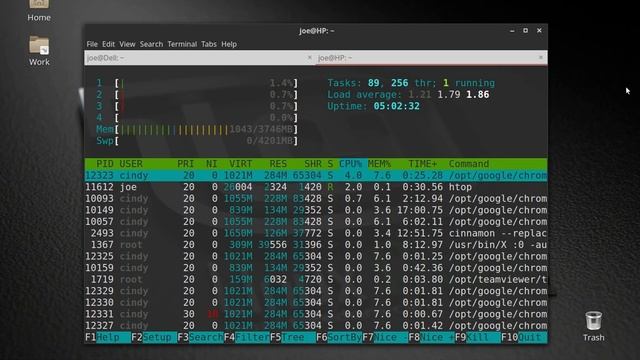Select process row with PID 12325
The image size is (640, 360).
pos(316,256)
